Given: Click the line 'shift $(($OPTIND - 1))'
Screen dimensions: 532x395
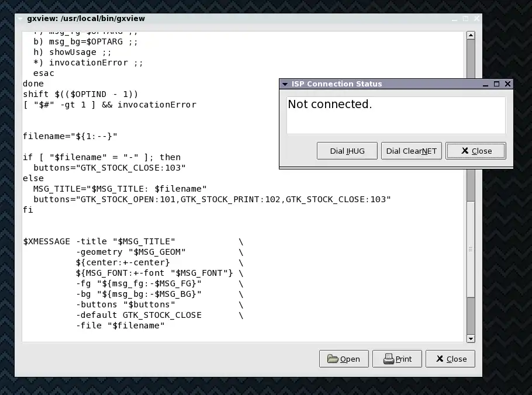Looking at the screenshot, I should (81, 94).
